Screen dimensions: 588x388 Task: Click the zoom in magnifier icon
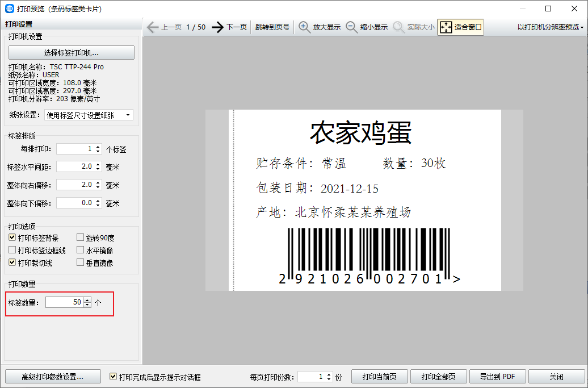(304, 27)
